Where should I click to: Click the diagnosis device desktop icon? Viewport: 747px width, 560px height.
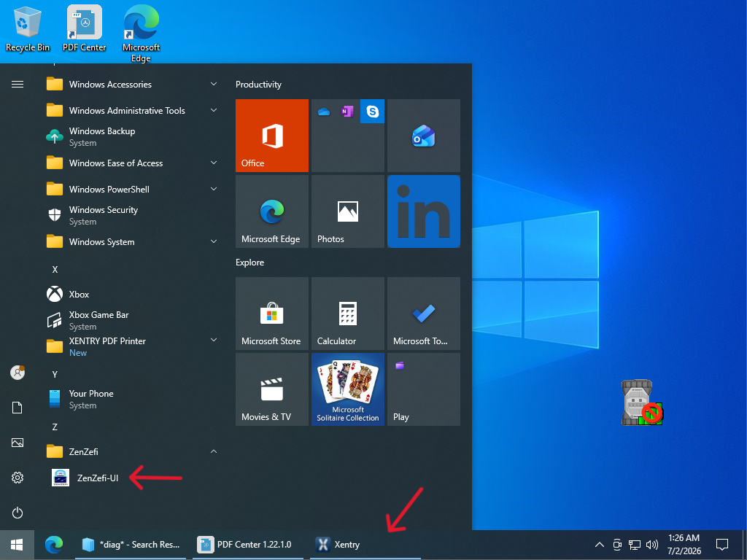642,402
